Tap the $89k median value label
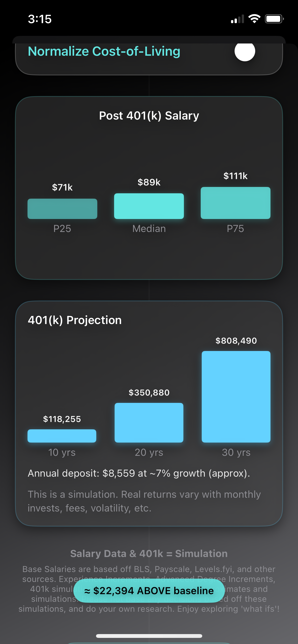The image size is (298, 644). click(x=149, y=182)
